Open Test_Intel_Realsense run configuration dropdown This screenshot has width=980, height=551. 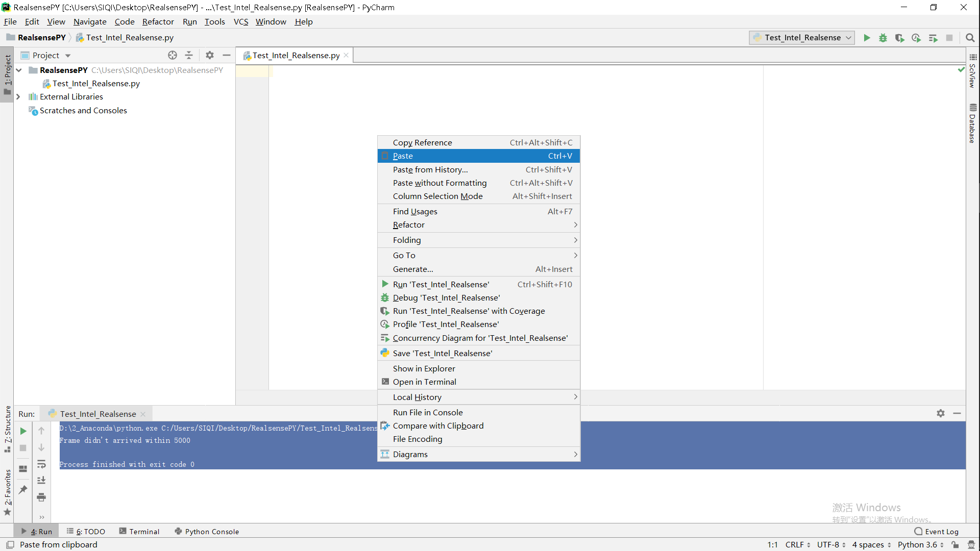pos(802,38)
